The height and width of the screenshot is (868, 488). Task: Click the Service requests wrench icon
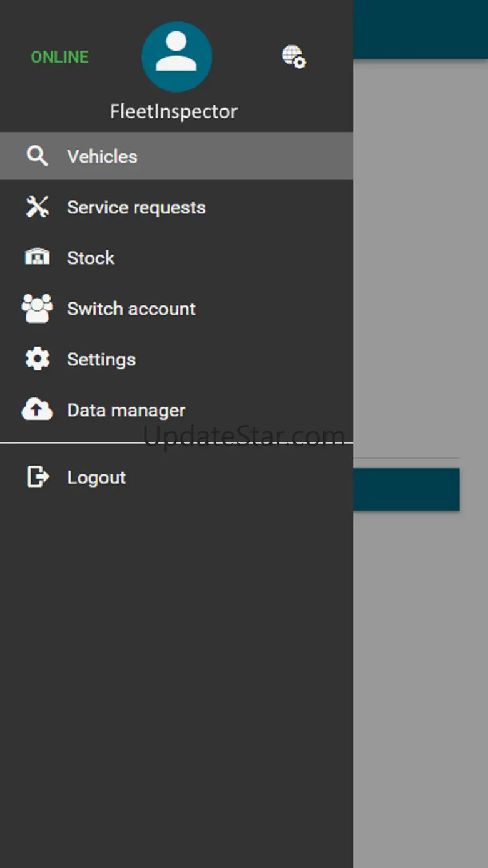37,207
